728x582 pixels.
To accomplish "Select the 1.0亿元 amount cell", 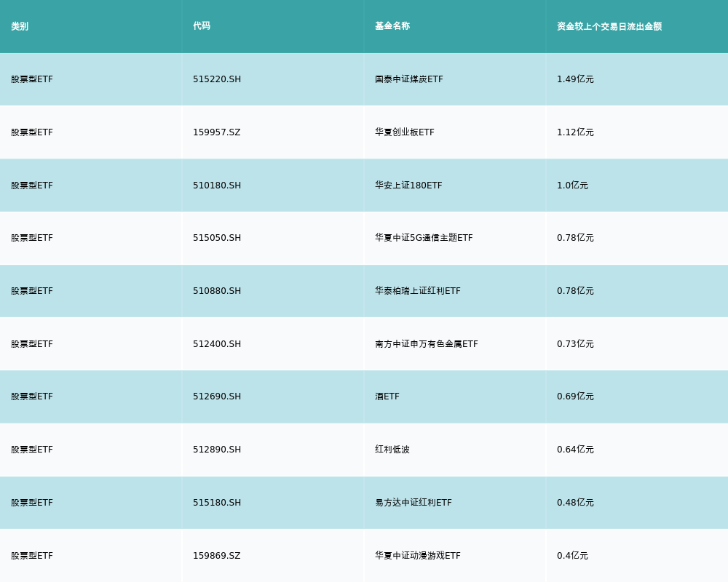I will tap(572, 186).
